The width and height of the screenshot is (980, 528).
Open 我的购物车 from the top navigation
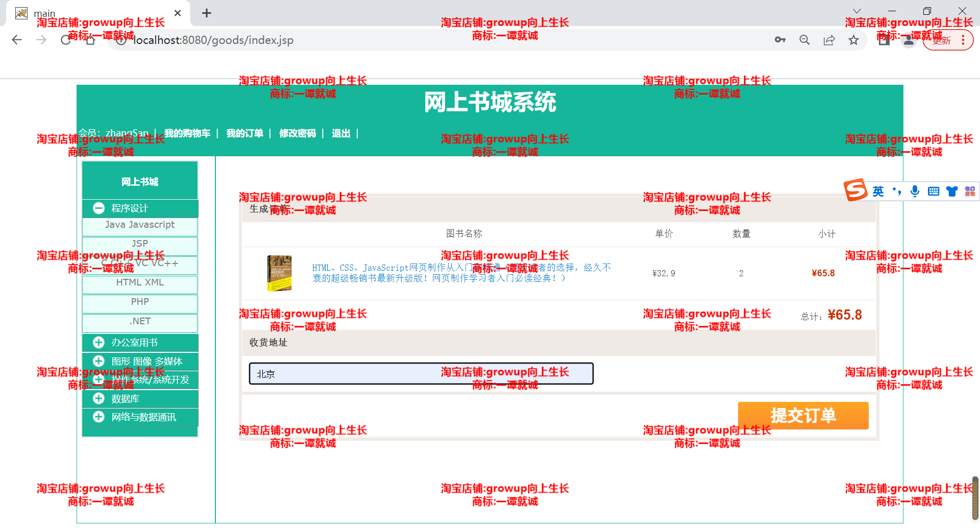click(187, 133)
